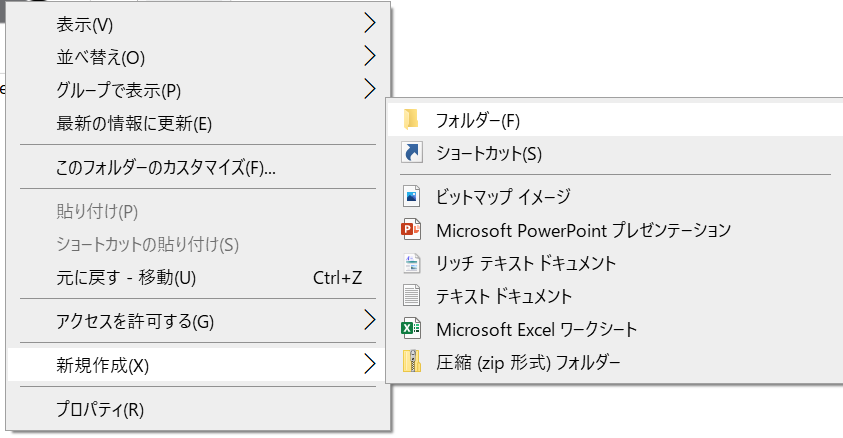843x438 pixels.
Task: Expand the グループで表示(P) submenu arrow
Action: (x=369, y=89)
